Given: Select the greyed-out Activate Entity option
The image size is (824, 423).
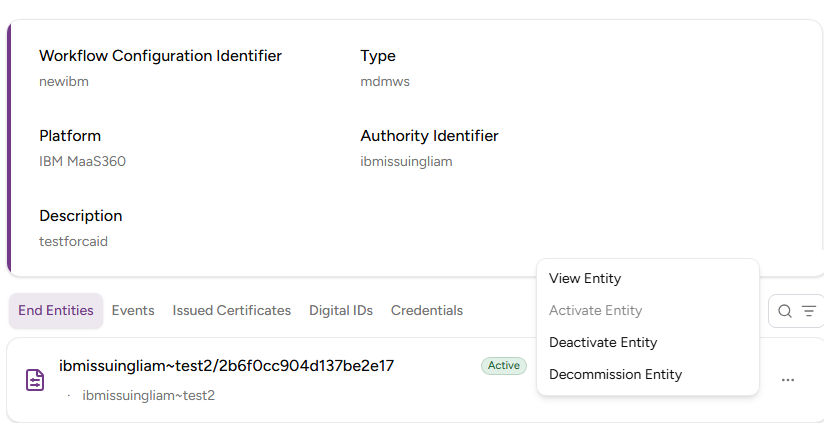Looking at the screenshot, I should click(x=595, y=311).
